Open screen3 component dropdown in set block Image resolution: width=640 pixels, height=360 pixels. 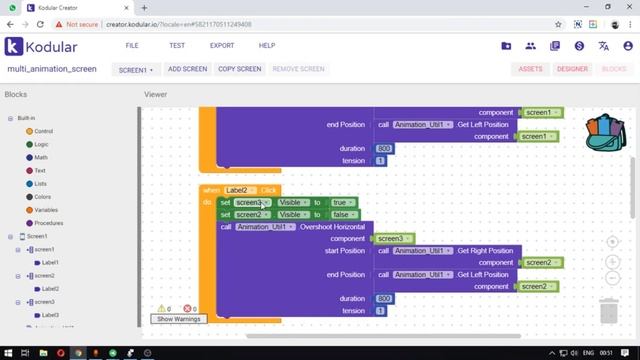[x=252, y=202]
